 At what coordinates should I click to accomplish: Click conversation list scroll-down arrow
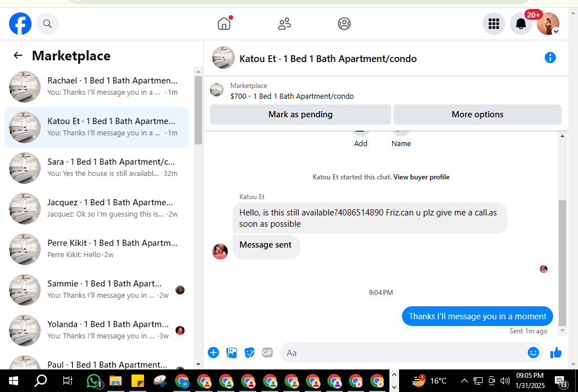click(198, 365)
